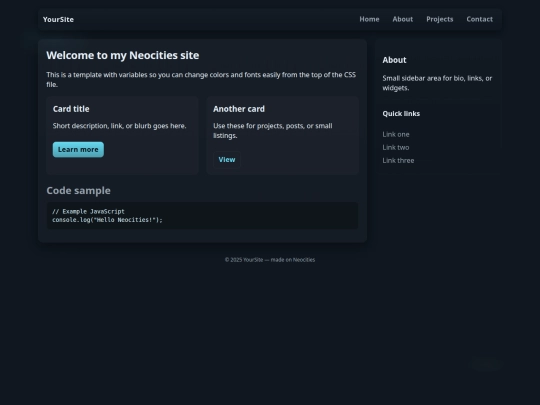Click the template intro paragraph
The width and height of the screenshot is (540, 405).
201,80
